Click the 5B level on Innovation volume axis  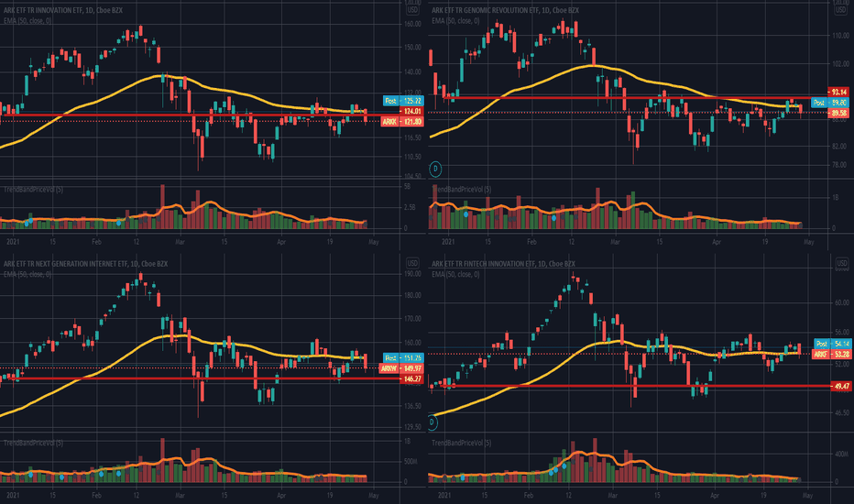click(x=407, y=186)
